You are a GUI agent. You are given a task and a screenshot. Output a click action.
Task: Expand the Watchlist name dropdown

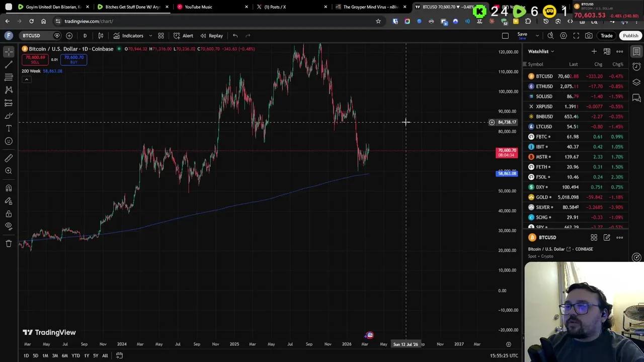pos(541,51)
